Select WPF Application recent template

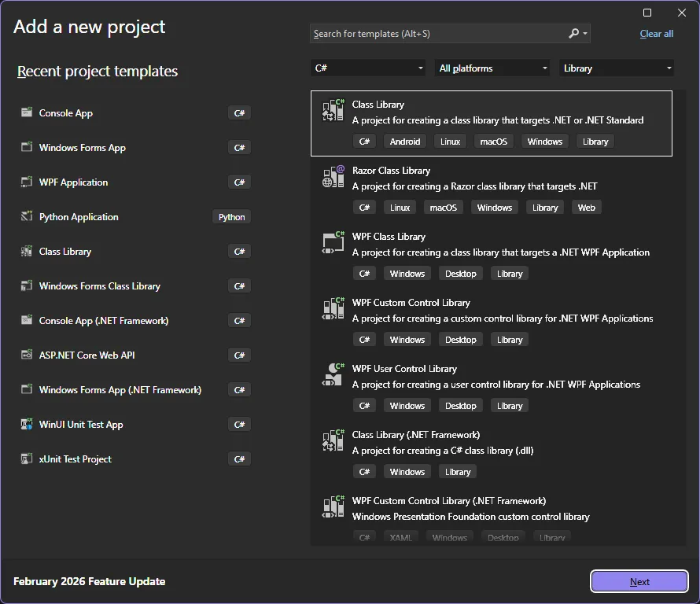pyautogui.click(x=136, y=182)
